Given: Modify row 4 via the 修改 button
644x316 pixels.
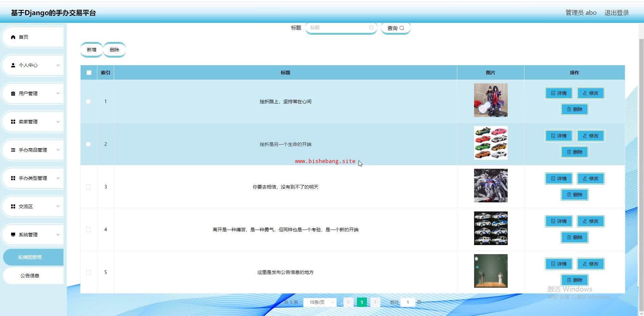Looking at the screenshot, I should pos(591,221).
